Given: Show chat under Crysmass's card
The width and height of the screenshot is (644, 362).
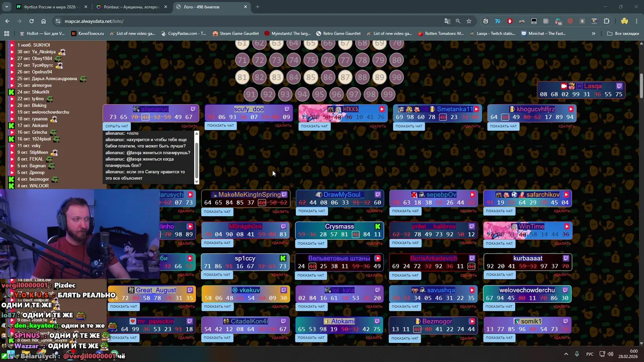Looking at the screenshot, I should tap(311, 243).
